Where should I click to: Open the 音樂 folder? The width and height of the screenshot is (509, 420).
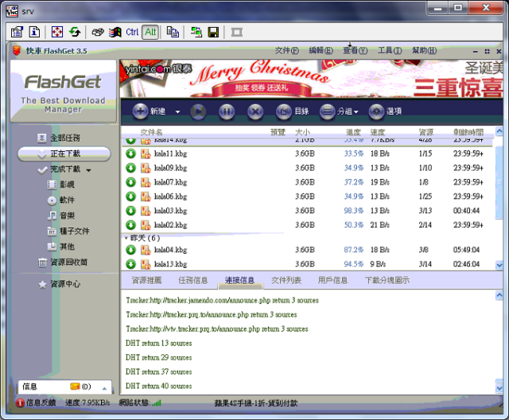[x=61, y=216]
